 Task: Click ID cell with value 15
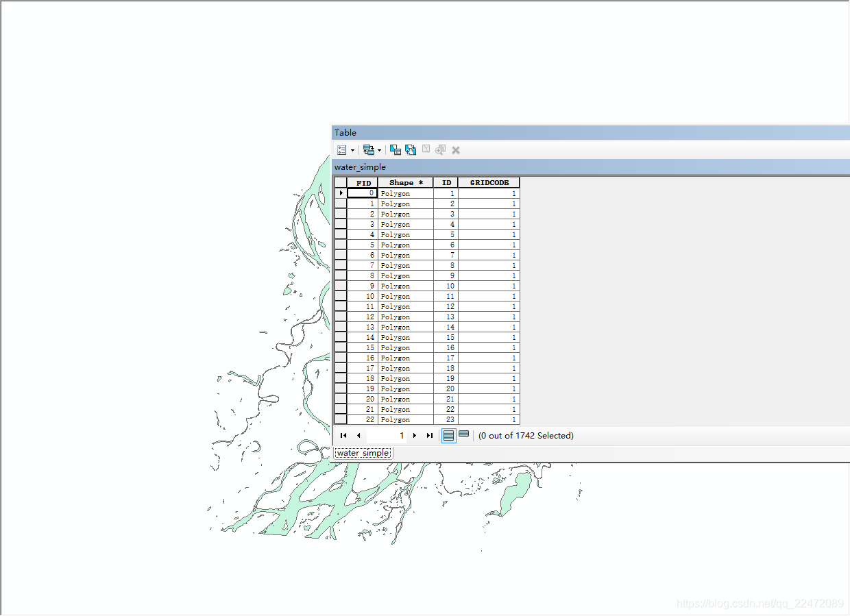[x=446, y=337]
